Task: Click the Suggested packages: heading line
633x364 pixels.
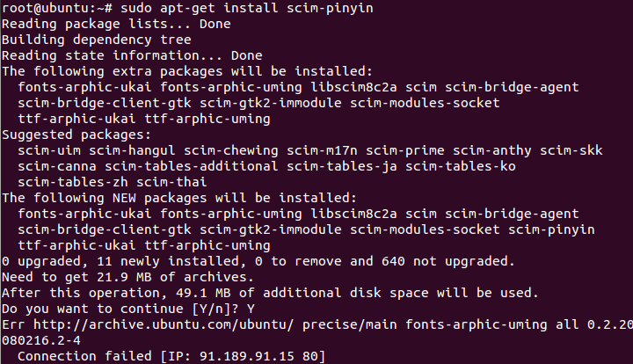Action: pos(76,135)
